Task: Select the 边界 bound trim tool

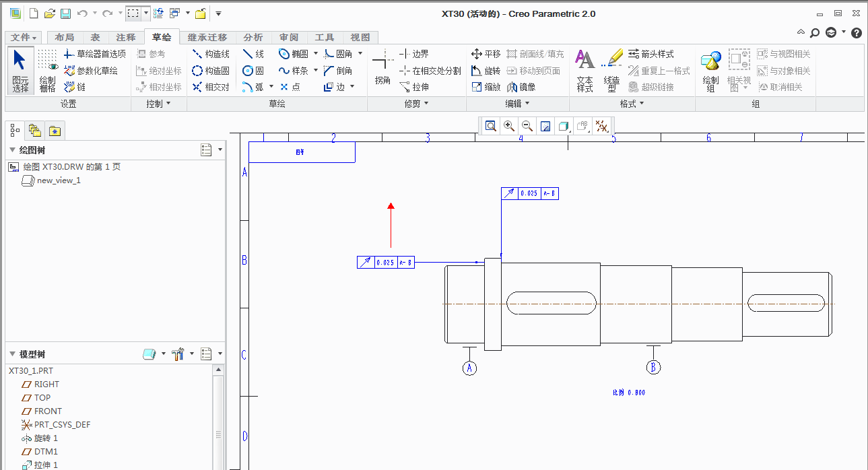Action: pyautogui.click(x=413, y=54)
